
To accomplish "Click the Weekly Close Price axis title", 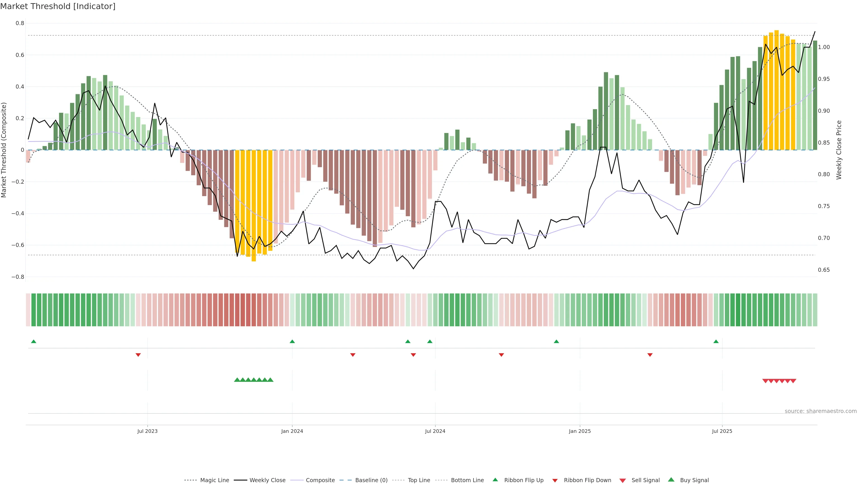I will click(x=839, y=150).
